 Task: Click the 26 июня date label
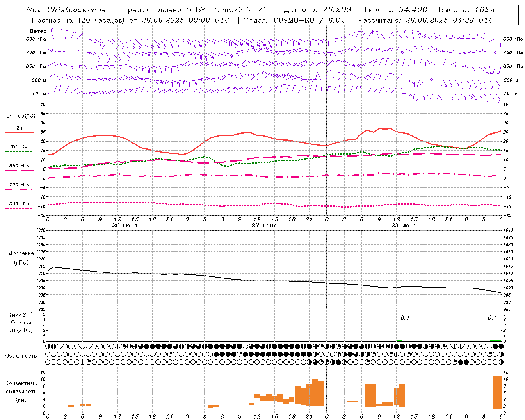click(x=124, y=226)
